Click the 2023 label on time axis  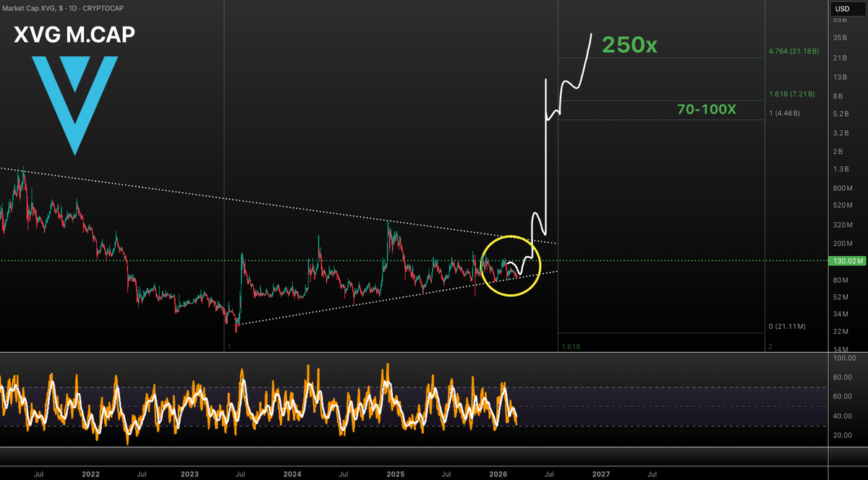[x=190, y=473]
